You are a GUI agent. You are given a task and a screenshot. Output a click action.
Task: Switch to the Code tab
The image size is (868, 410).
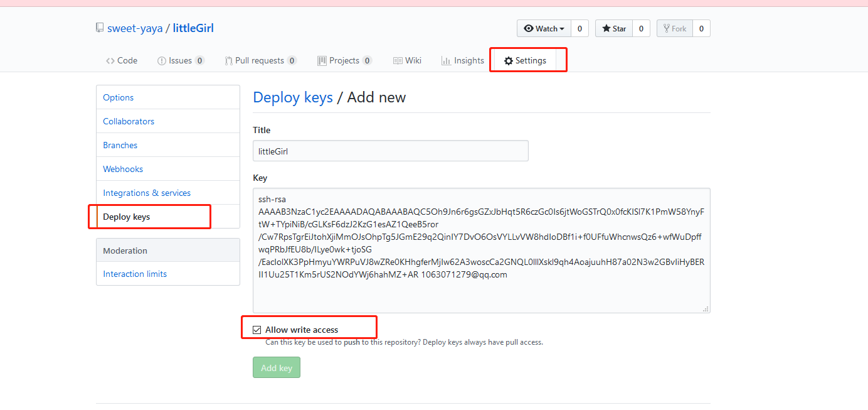[x=122, y=60]
